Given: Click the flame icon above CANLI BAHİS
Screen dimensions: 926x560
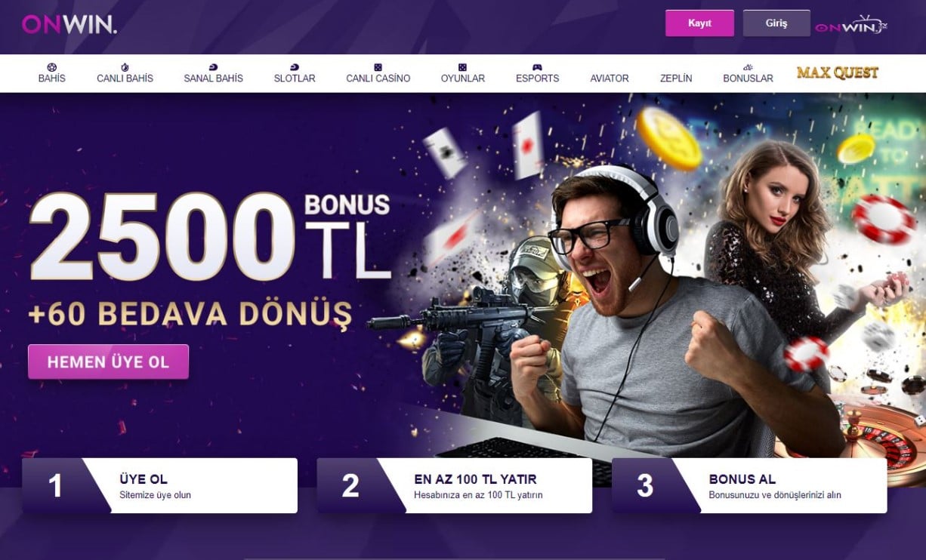Looking at the screenshot, I should pyautogui.click(x=125, y=67).
